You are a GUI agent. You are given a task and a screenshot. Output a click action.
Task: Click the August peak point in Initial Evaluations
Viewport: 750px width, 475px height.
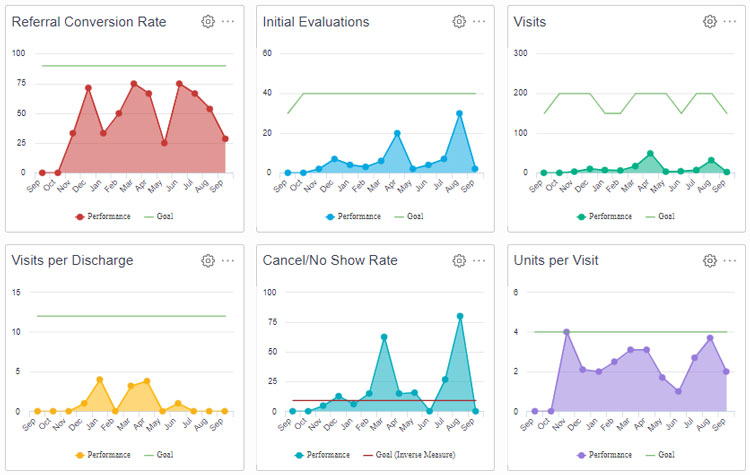coord(459,113)
